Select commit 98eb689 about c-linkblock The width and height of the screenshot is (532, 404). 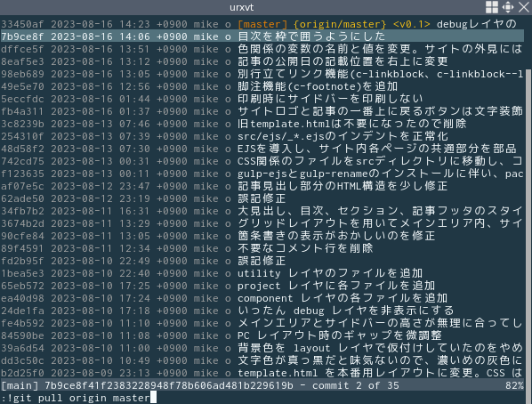pyautogui.click(x=262, y=74)
